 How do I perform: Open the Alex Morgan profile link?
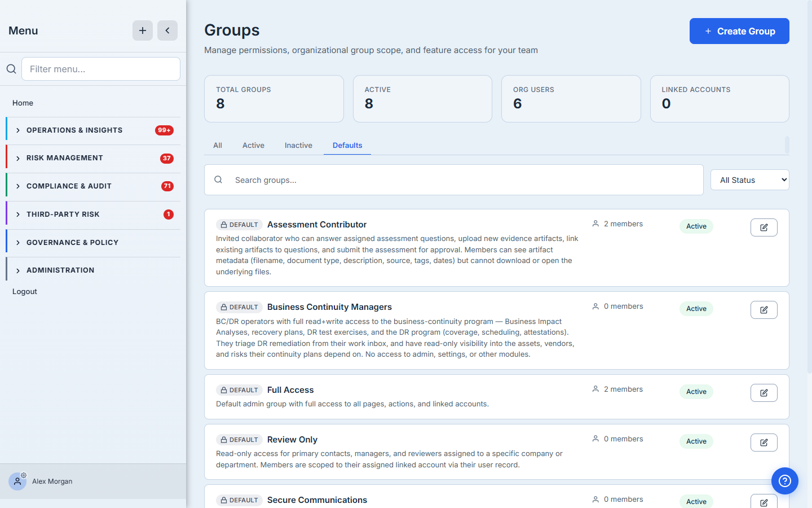click(x=52, y=481)
